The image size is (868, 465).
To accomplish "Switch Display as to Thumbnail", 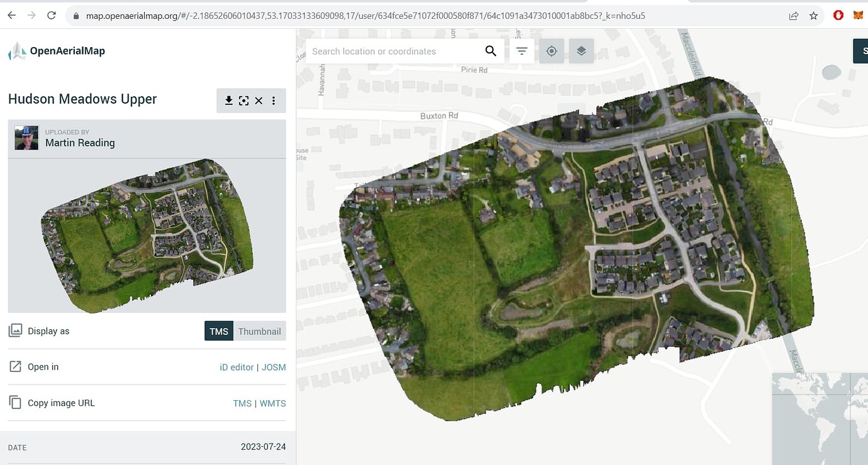I will pyautogui.click(x=259, y=331).
